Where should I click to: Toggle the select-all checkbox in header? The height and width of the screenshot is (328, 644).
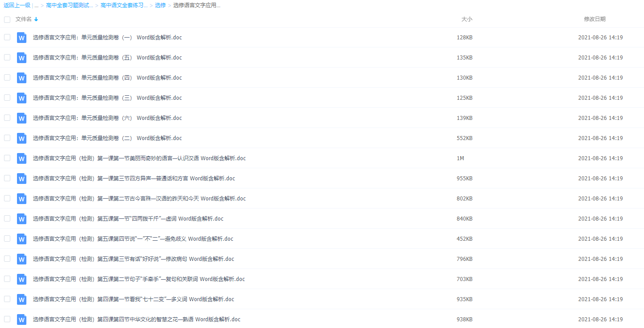[7, 19]
